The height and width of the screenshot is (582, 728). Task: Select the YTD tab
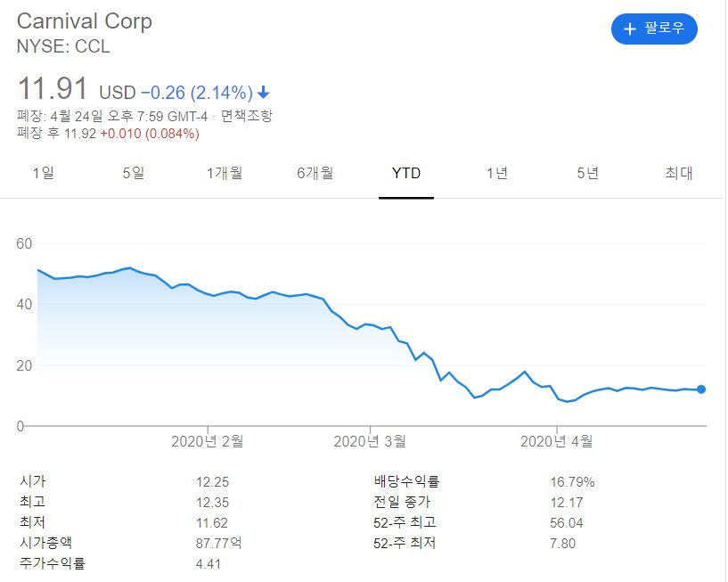tap(406, 173)
